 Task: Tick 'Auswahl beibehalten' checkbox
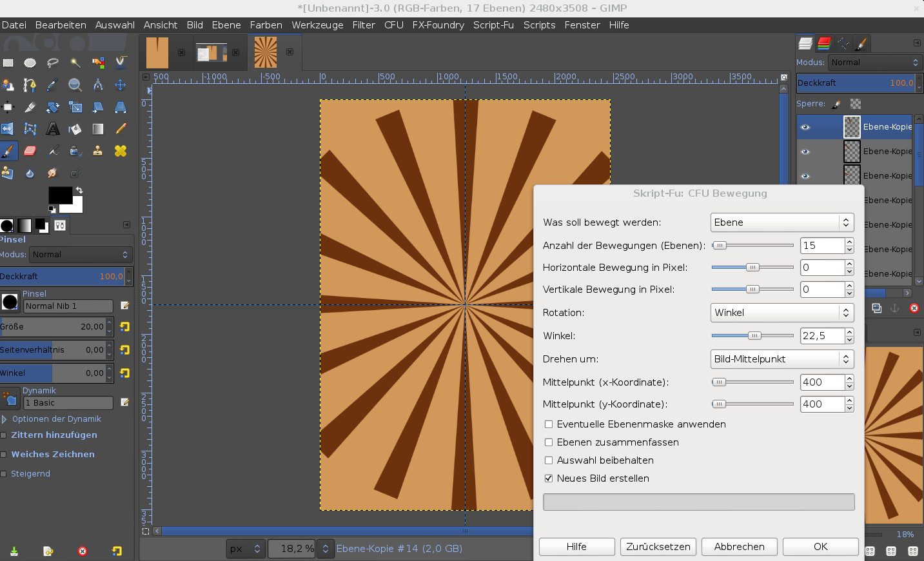click(x=549, y=460)
